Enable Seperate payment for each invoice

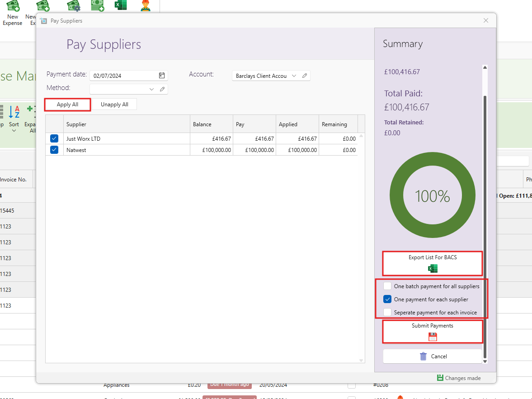click(387, 312)
